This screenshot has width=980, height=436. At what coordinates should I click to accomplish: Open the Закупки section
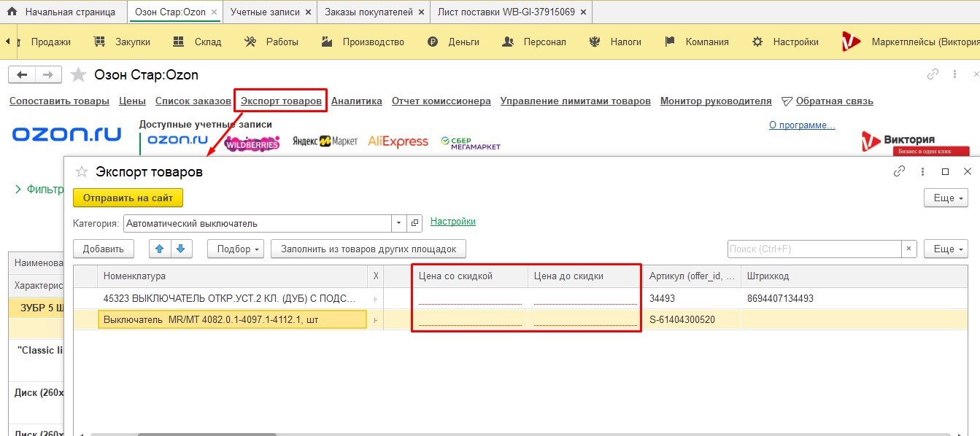[123, 42]
